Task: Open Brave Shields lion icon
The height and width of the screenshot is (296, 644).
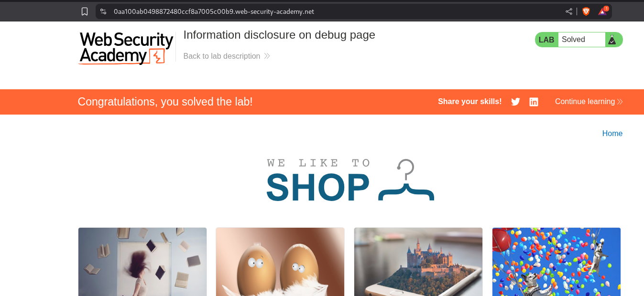Action: point(586,11)
